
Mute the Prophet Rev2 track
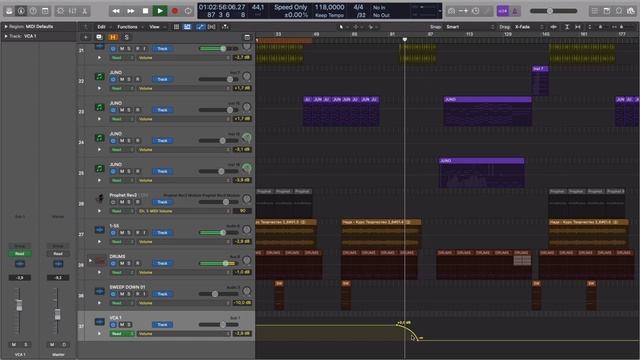pyautogui.click(x=122, y=202)
